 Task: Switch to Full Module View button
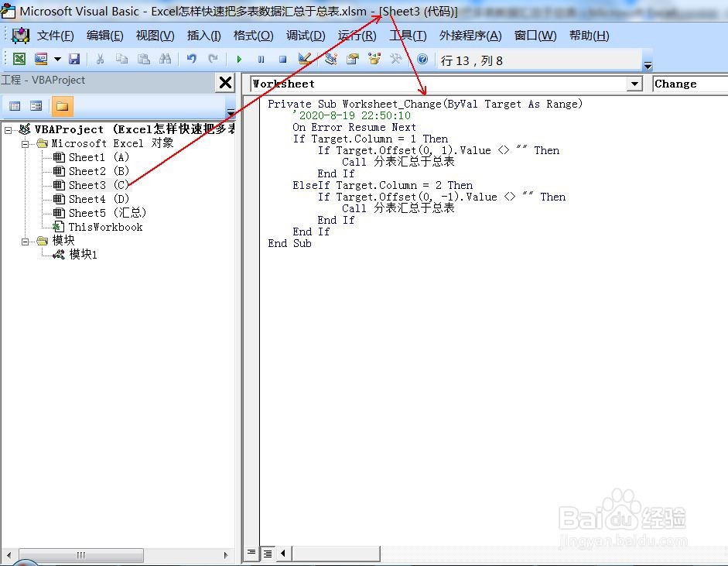pyautogui.click(x=268, y=553)
